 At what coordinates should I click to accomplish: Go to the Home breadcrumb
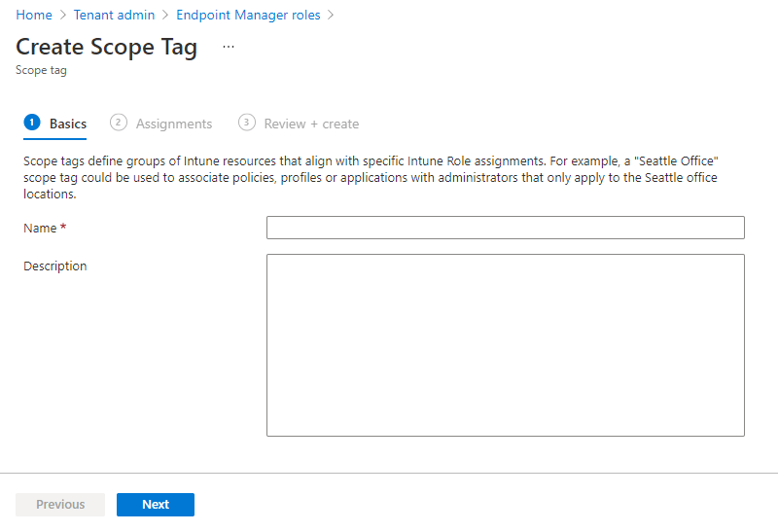click(34, 15)
